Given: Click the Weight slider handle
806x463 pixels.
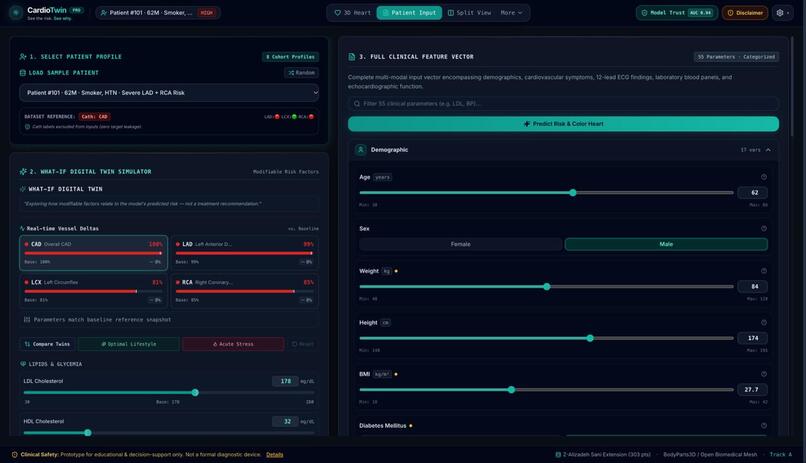Looking at the screenshot, I should (x=547, y=287).
